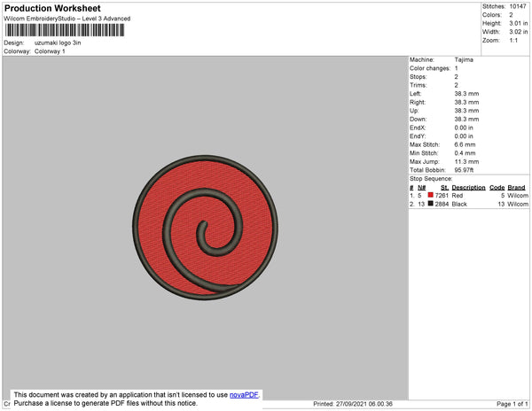This screenshot has height=411, width=532.
Task: Select the 'Page 1 of 1' footer text
Action: [x=512, y=404]
